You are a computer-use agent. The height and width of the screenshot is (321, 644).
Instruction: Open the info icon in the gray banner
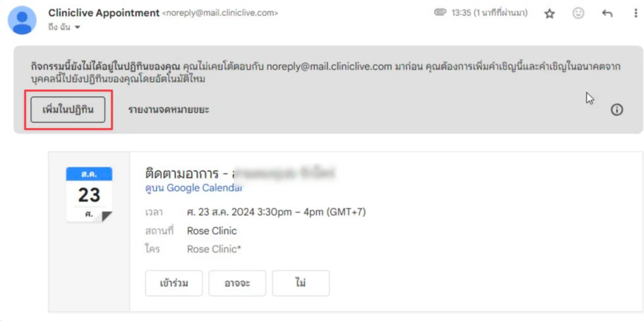click(617, 110)
